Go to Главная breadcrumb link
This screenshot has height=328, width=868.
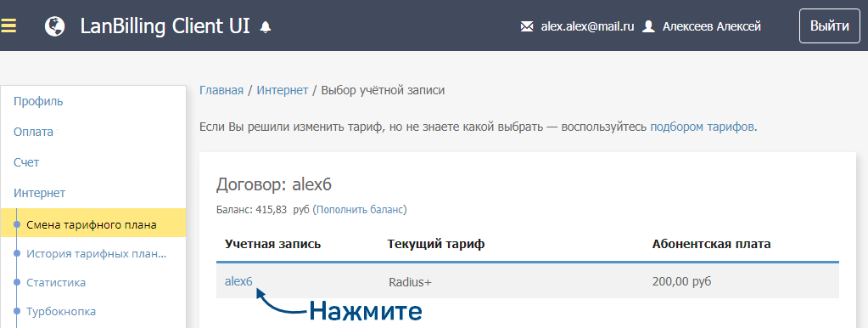point(221,90)
